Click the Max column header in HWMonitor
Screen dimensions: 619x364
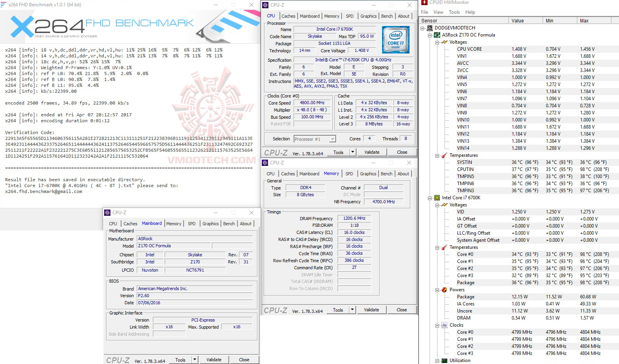594,20
